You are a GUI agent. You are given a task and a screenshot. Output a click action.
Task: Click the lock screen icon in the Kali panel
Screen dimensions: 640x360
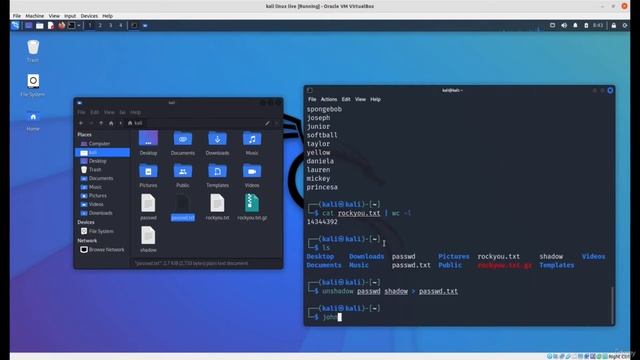click(613, 25)
